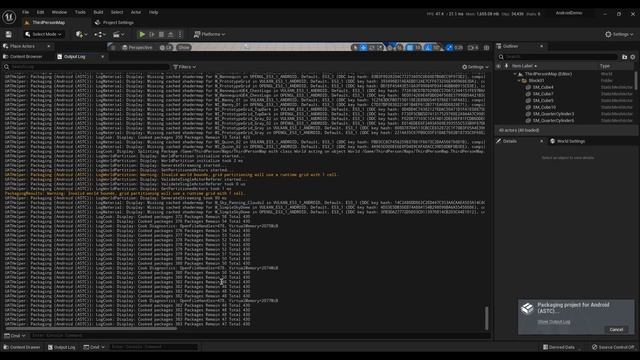The height and width of the screenshot is (360, 640).
Task: Select the viewport Scale tool icon
Action: (380, 47)
